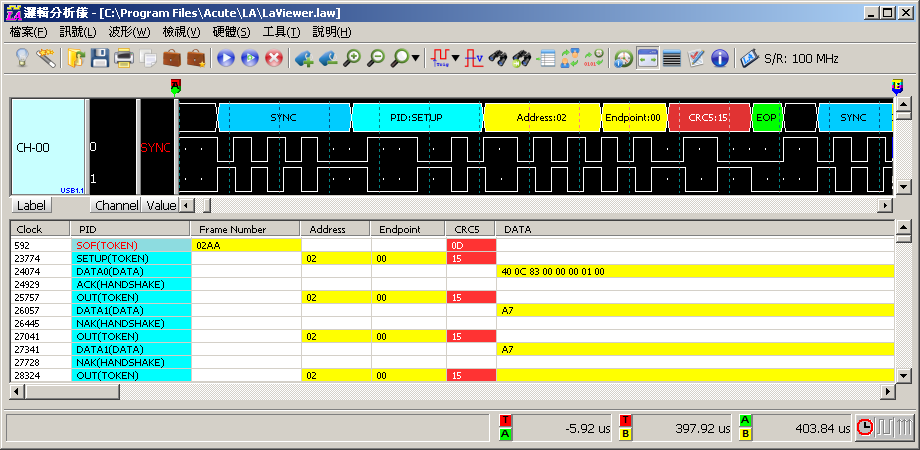Click the B cursor marker at right

click(x=897, y=86)
